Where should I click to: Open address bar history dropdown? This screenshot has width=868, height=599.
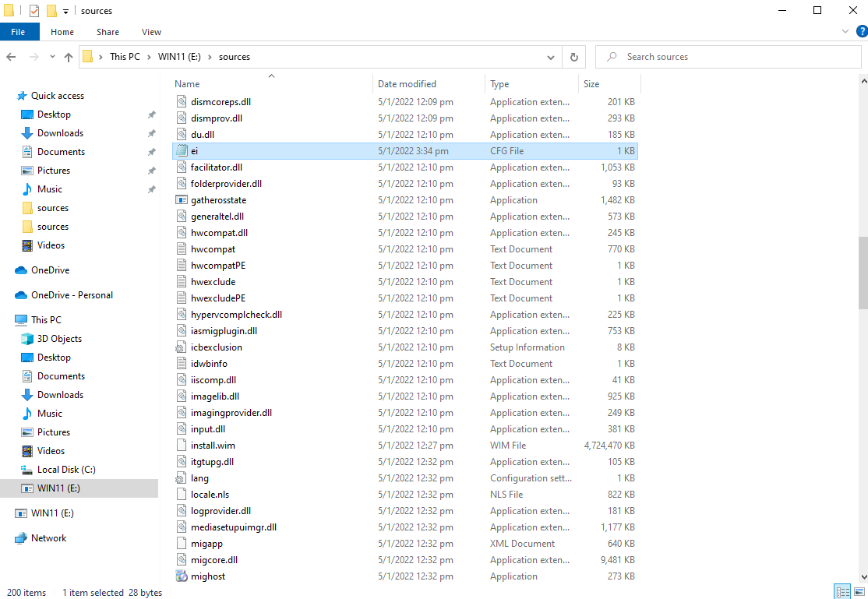[551, 57]
